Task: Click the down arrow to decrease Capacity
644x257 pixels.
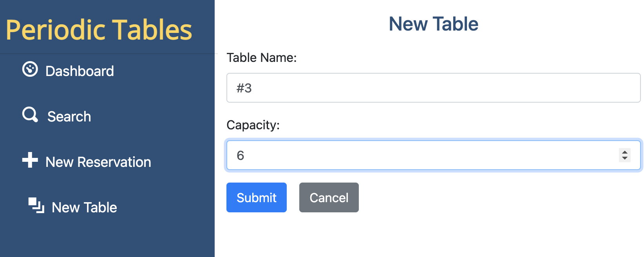Action: tap(625, 158)
